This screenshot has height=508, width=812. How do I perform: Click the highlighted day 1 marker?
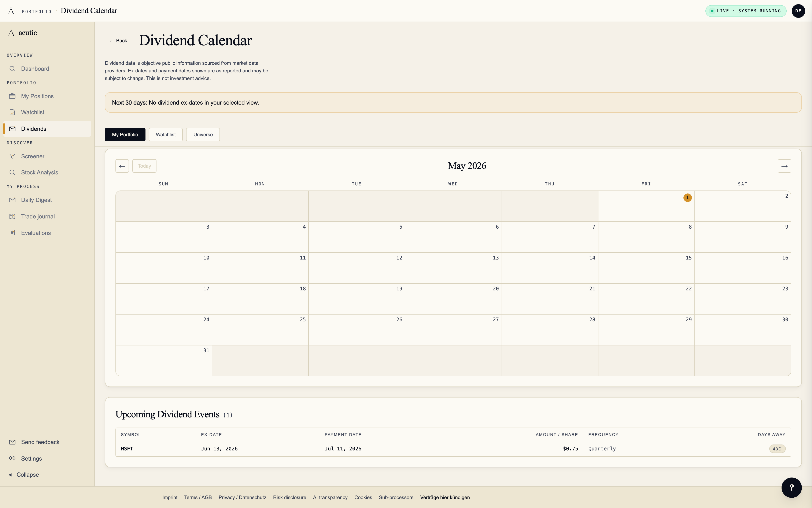pyautogui.click(x=687, y=197)
